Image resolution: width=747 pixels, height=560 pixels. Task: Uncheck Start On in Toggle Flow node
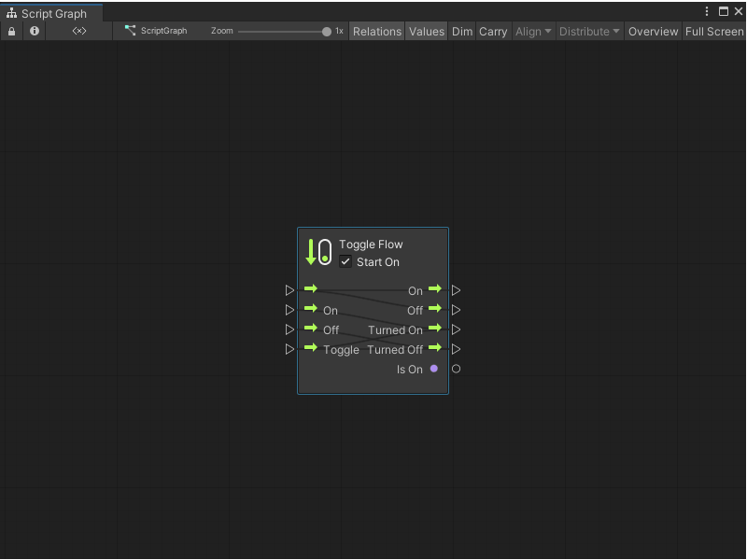pyautogui.click(x=345, y=262)
